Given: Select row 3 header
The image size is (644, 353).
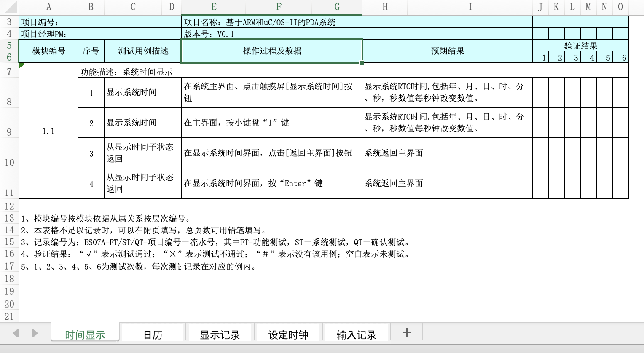Looking at the screenshot, I should 9,22.
